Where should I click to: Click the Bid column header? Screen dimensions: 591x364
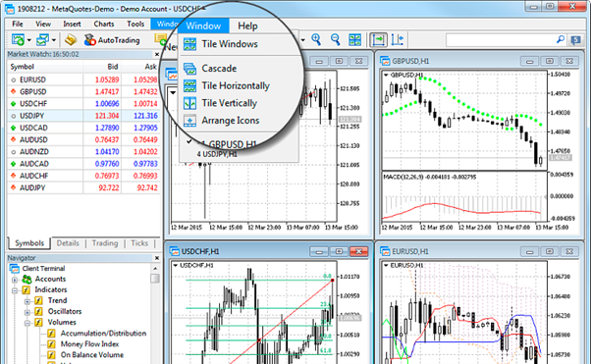coord(102,67)
